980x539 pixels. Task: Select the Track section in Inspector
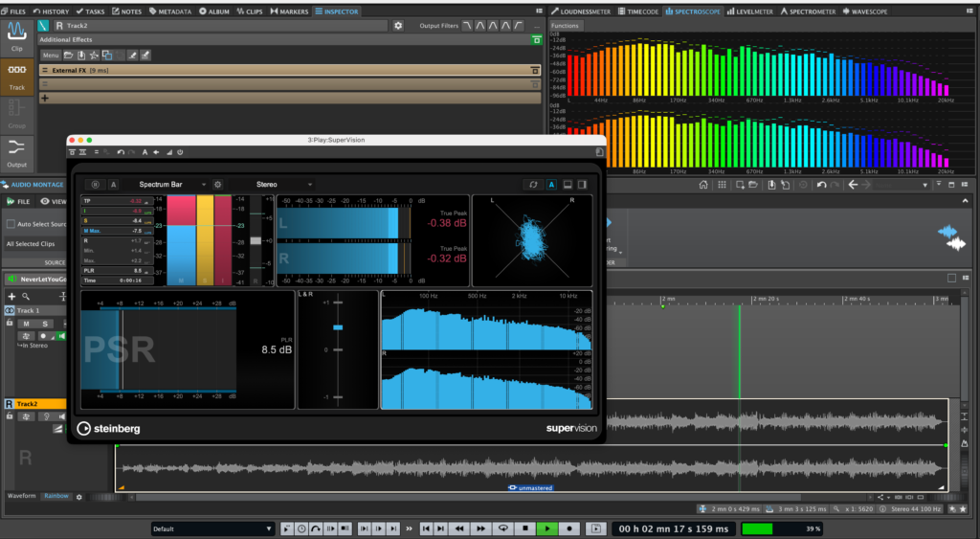17,77
